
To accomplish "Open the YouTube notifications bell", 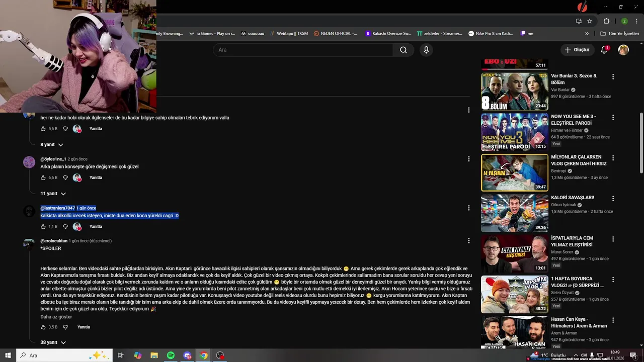I will coord(604,50).
